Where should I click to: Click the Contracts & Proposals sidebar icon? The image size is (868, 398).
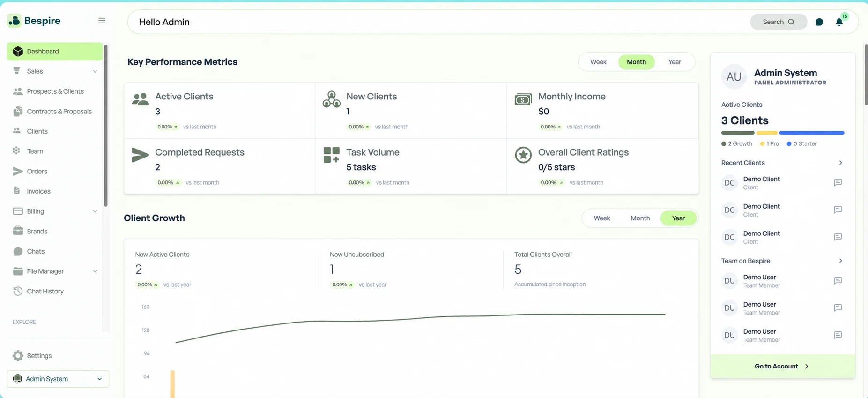[x=18, y=111]
